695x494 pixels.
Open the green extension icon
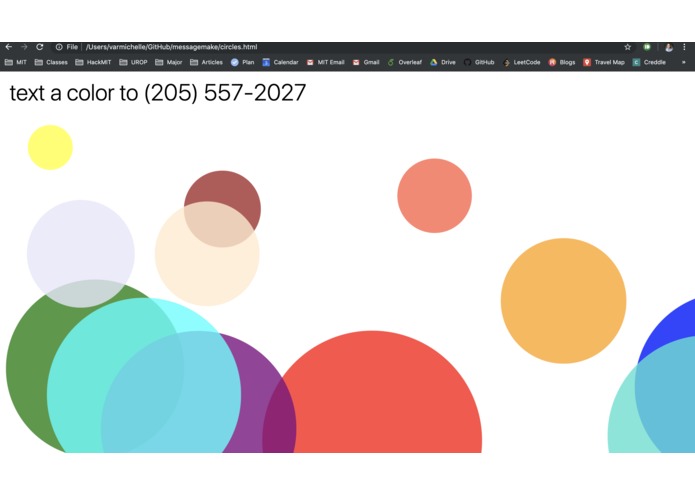[x=647, y=47]
